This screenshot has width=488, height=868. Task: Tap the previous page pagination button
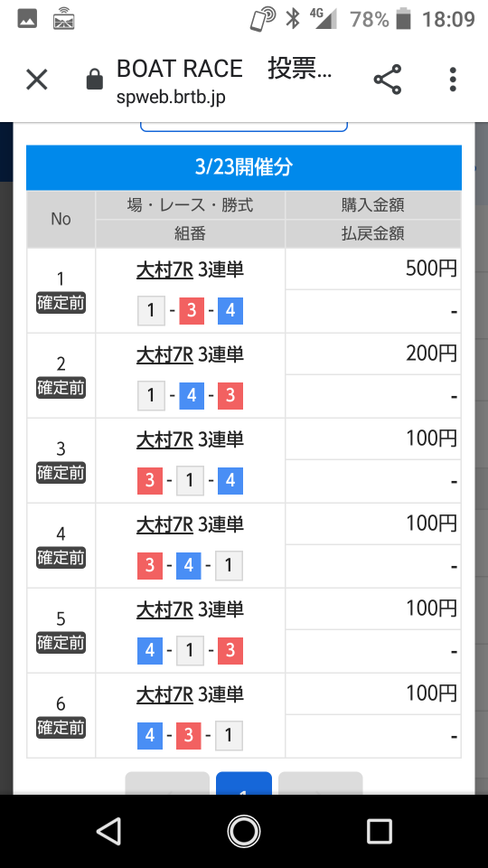[167, 784]
